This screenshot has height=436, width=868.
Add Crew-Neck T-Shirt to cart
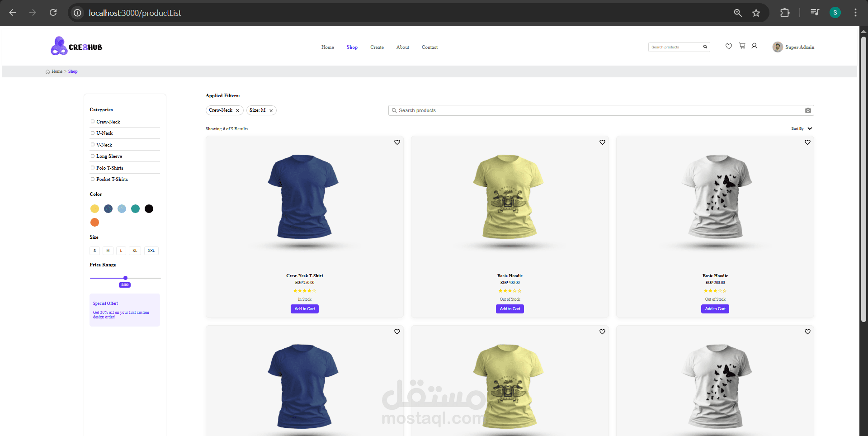[x=305, y=309]
